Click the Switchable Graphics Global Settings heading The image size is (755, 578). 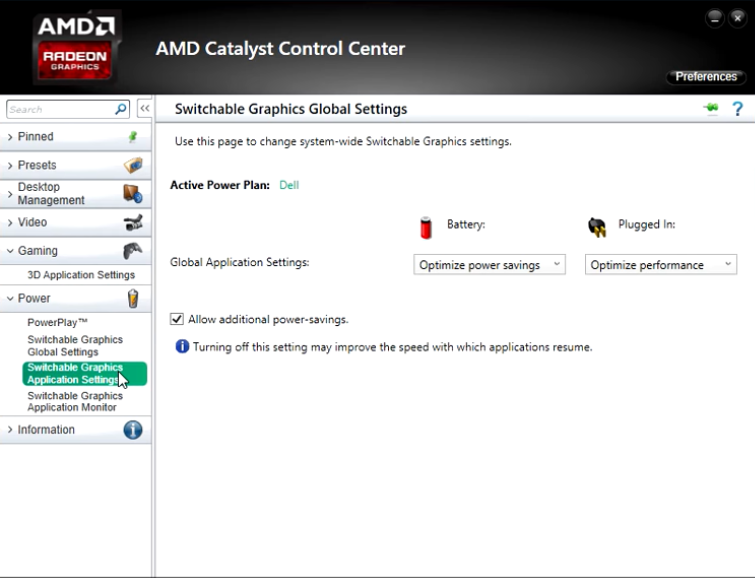pos(291,109)
